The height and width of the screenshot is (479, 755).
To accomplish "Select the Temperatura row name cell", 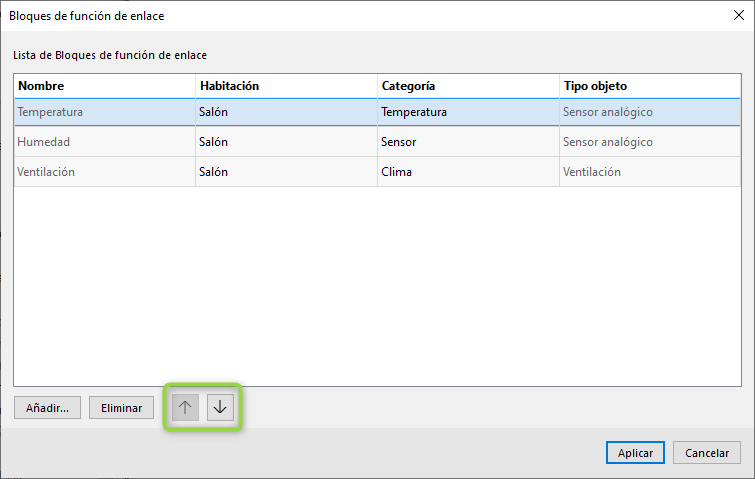I will point(105,112).
